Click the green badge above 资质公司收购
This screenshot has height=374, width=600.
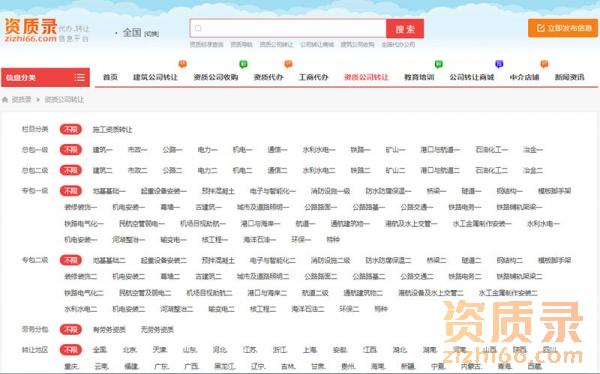[243, 64]
